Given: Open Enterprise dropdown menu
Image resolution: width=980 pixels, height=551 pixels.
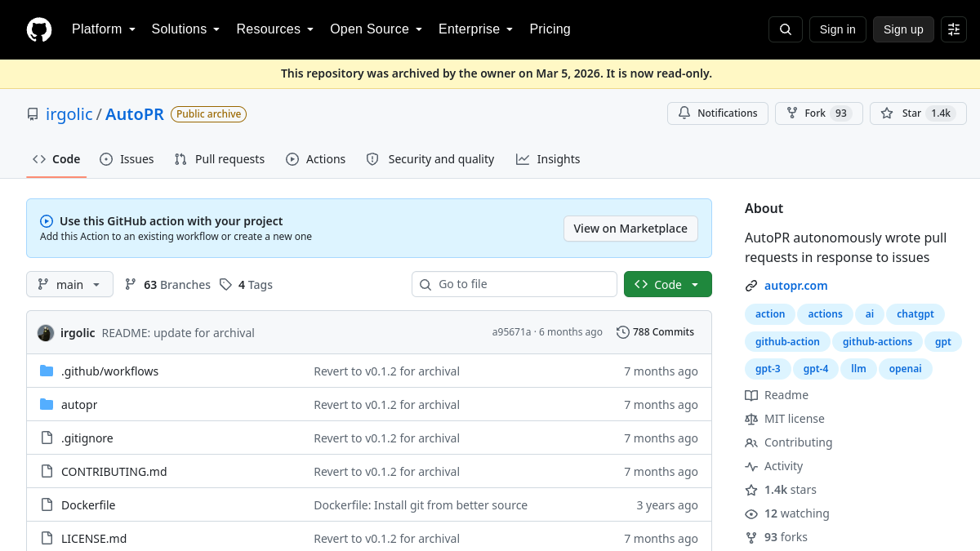Looking at the screenshot, I should [475, 29].
